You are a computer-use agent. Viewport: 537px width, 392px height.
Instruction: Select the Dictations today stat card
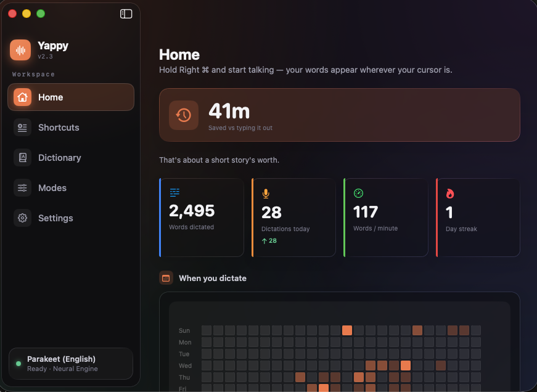point(293,218)
